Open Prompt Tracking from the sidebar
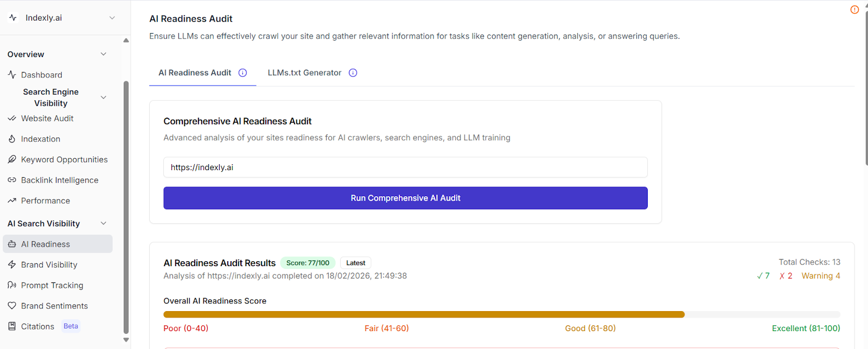 click(x=52, y=285)
